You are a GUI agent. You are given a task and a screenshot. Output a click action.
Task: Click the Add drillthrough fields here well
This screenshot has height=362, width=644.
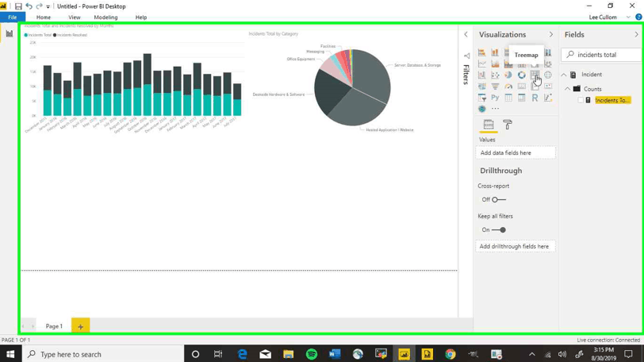click(516, 246)
